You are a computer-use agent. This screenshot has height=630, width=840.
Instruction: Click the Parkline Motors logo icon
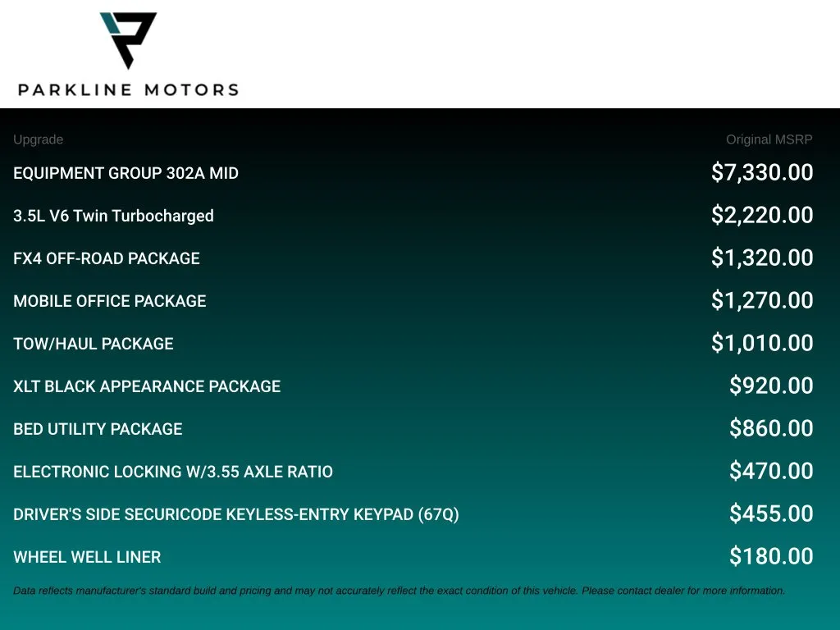coord(128,41)
